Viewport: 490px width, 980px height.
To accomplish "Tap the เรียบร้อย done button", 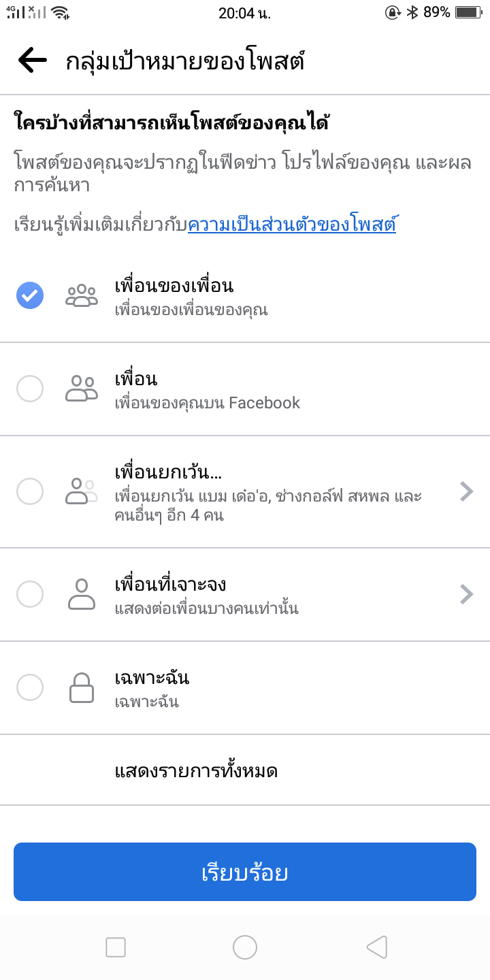I will pos(245,872).
